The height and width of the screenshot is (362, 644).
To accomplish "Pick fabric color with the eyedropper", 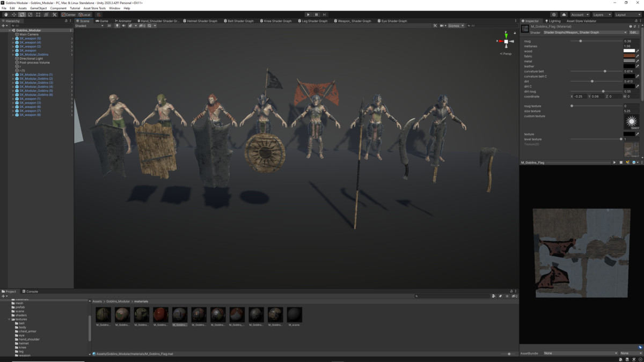I will 638,56.
